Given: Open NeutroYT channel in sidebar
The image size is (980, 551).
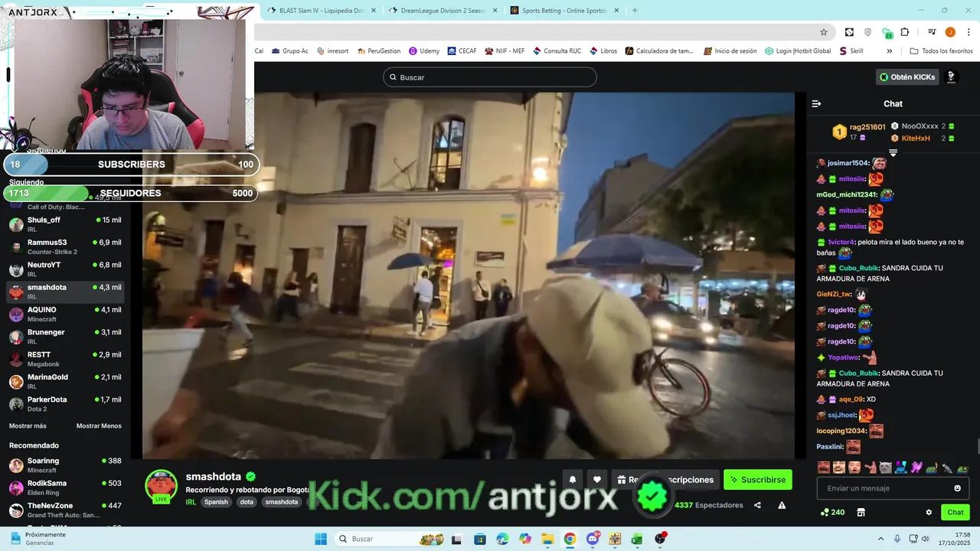Looking at the screenshot, I should click(65, 269).
